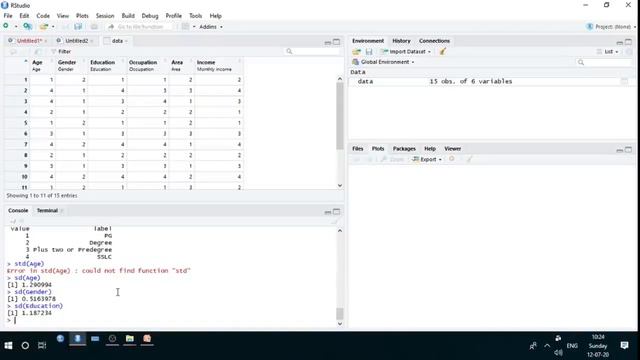Open Cortana search circle on taskbar

coord(25,345)
